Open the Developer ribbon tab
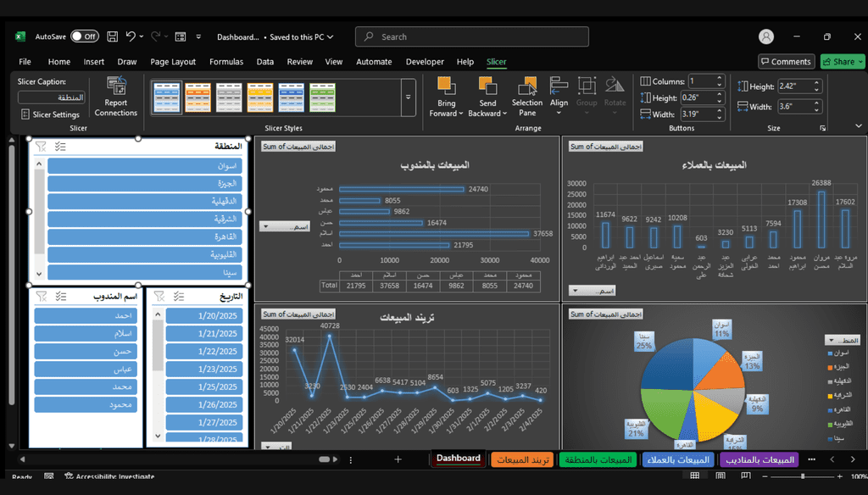This screenshot has width=868, height=495. point(425,62)
